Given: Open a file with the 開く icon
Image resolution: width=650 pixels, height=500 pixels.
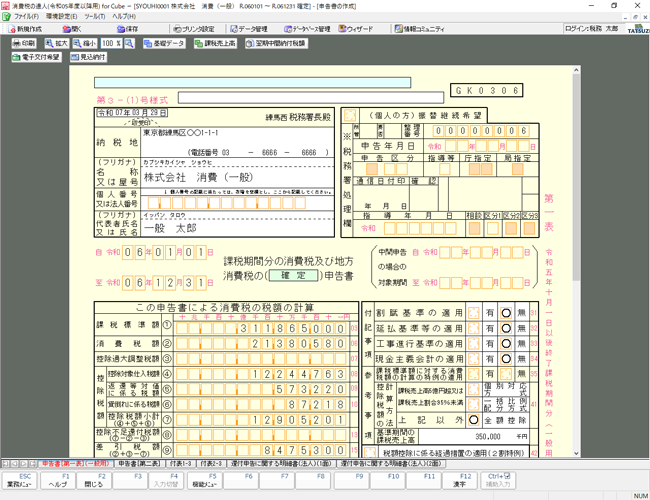Looking at the screenshot, I should point(72,29).
